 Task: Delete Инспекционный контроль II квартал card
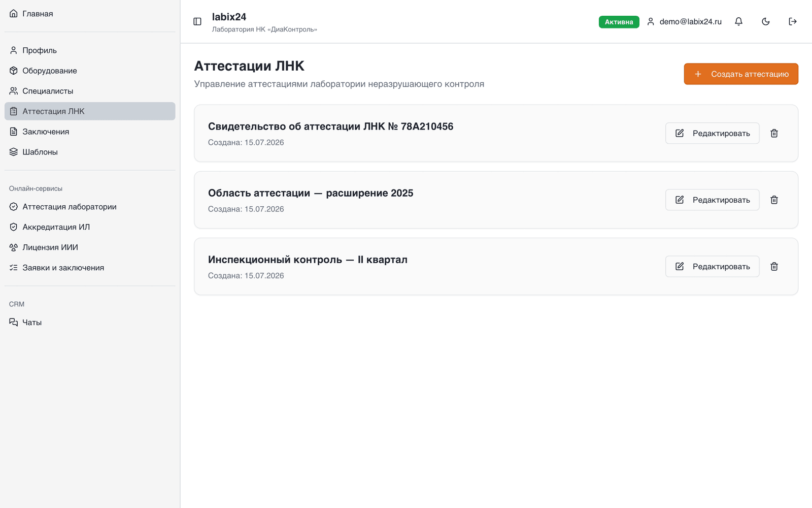pos(774,266)
